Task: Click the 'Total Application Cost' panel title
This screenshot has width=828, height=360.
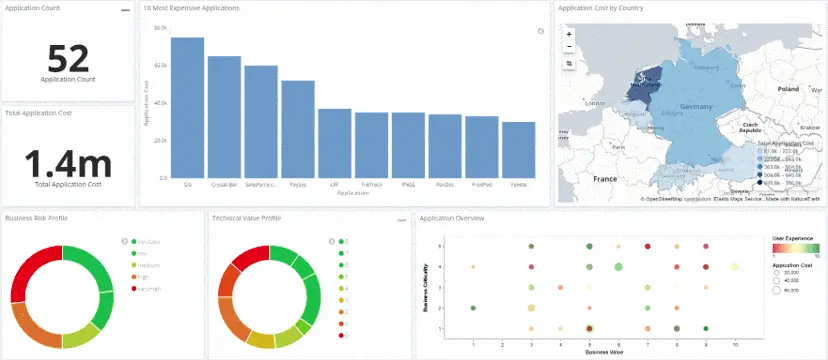Action: tap(38, 113)
